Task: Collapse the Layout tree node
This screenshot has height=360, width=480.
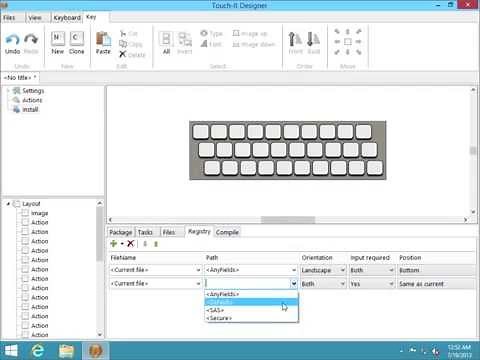Action: [x=8, y=204]
